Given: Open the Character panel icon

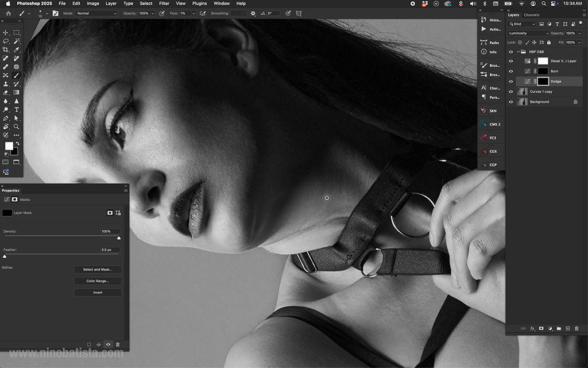Looking at the screenshot, I should click(x=491, y=87).
